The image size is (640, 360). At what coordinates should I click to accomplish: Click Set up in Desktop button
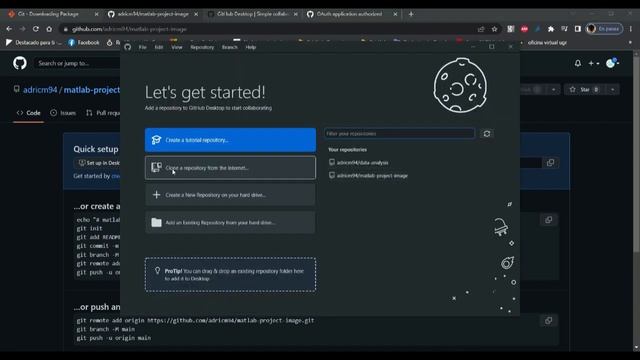click(98, 163)
